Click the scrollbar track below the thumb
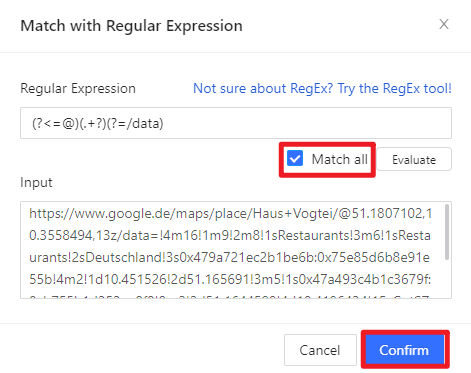 coord(447,278)
